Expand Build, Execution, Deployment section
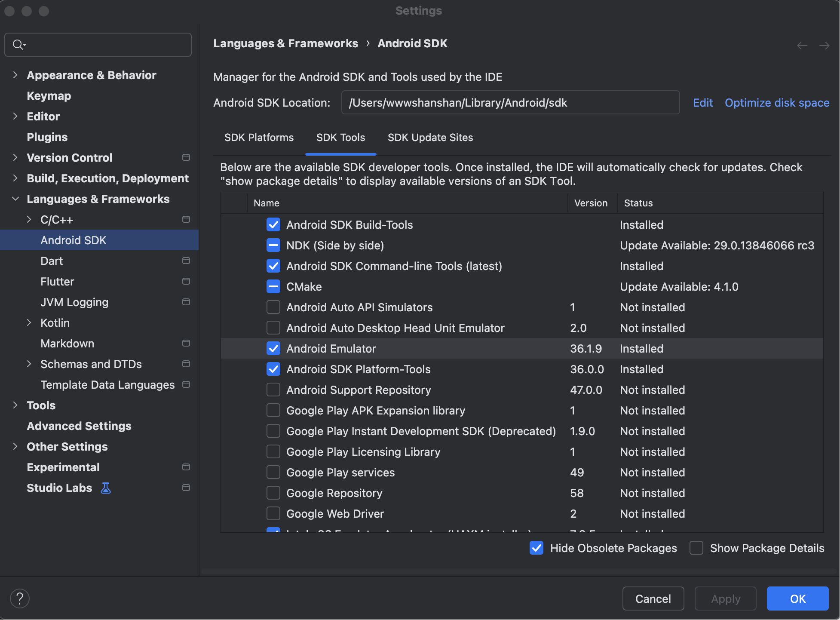 tap(15, 178)
